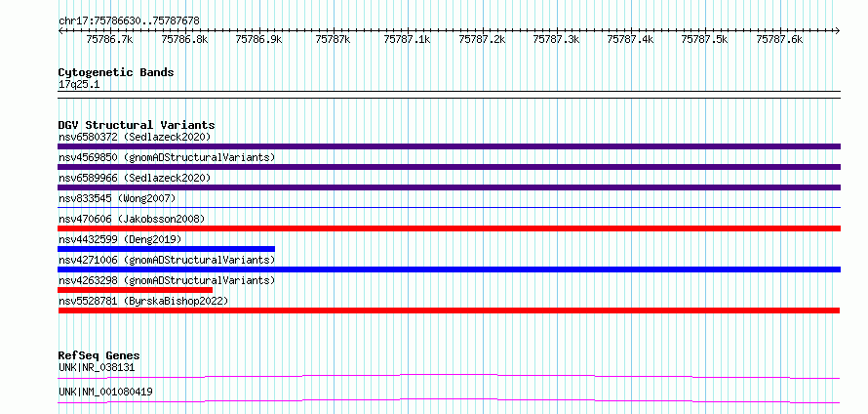Click the 75787.1k ruler position
This screenshot has height=414, width=868.
408,39
